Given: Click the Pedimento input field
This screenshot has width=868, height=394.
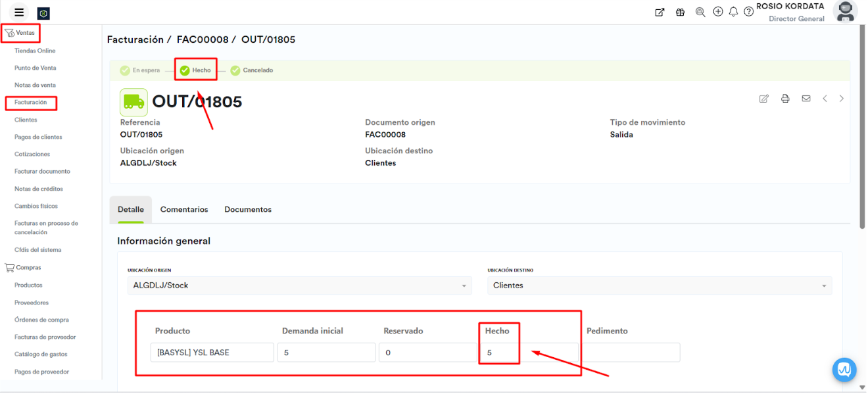Looking at the screenshot, I should tap(631, 353).
